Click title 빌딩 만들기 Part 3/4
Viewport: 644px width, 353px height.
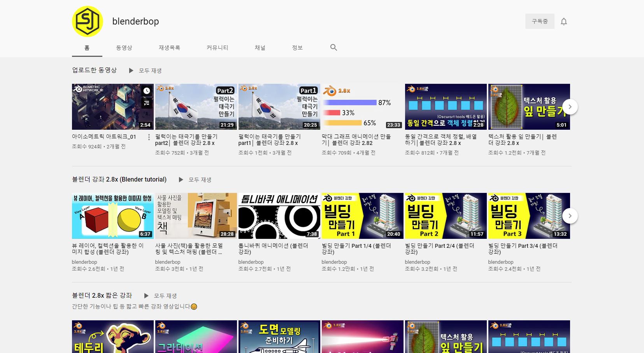[523, 249]
